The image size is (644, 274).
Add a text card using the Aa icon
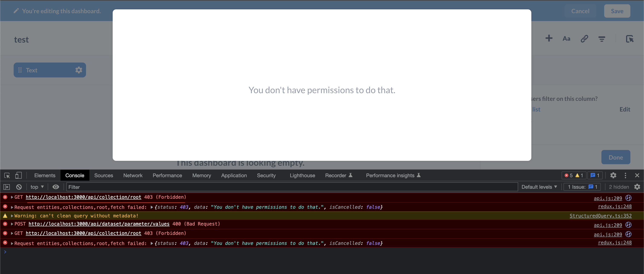point(566,39)
